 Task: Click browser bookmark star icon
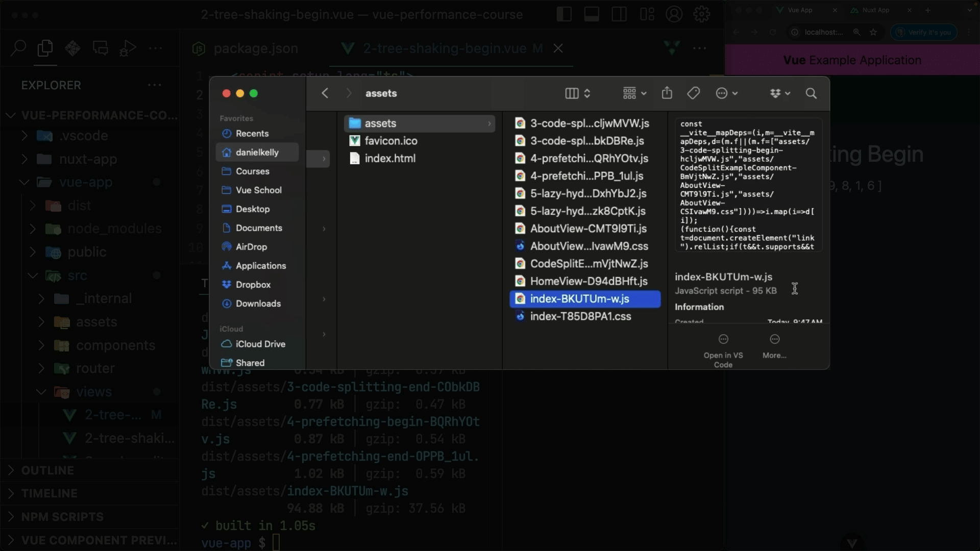[x=873, y=32]
